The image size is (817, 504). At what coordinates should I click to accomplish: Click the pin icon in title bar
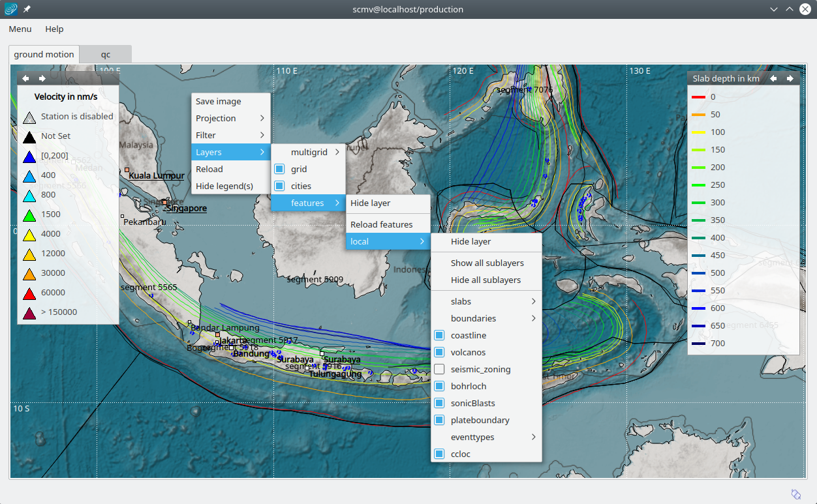(x=27, y=9)
